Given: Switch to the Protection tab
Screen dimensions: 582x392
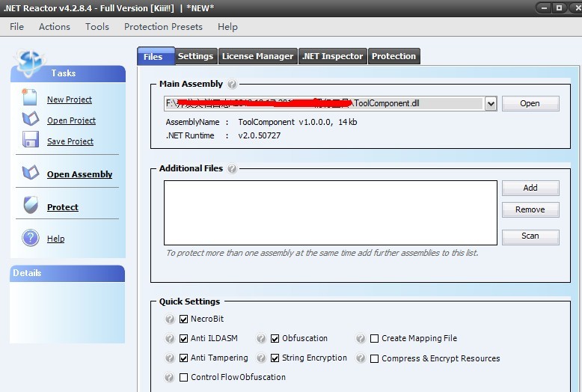Looking at the screenshot, I should [x=393, y=56].
